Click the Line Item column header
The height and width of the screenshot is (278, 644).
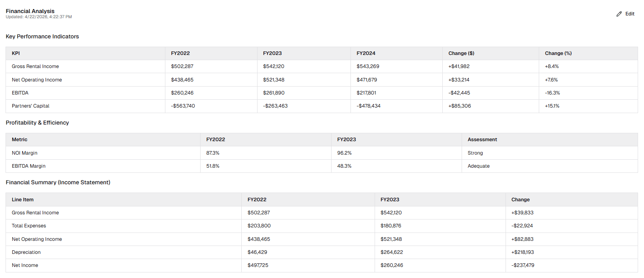(x=23, y=200)
